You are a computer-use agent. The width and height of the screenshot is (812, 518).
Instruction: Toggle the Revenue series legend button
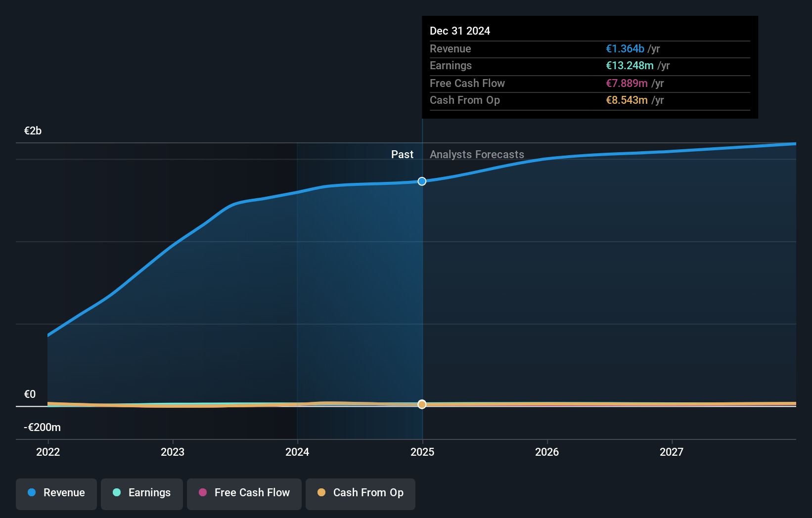click(x=56, y=494)
